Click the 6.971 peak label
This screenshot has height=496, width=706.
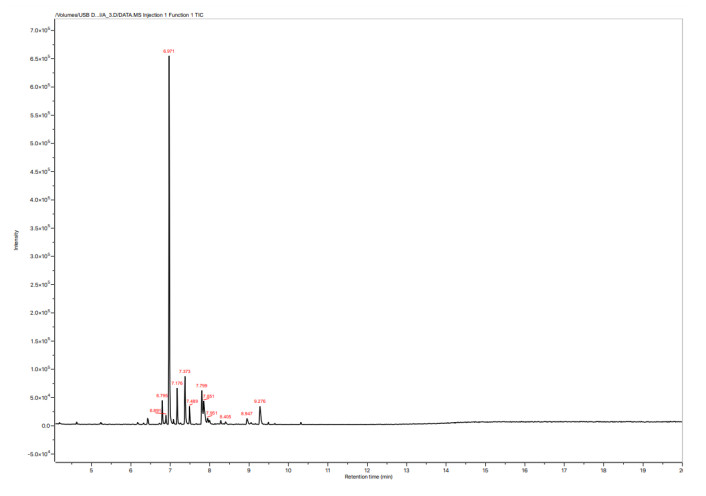pos(169,50)
